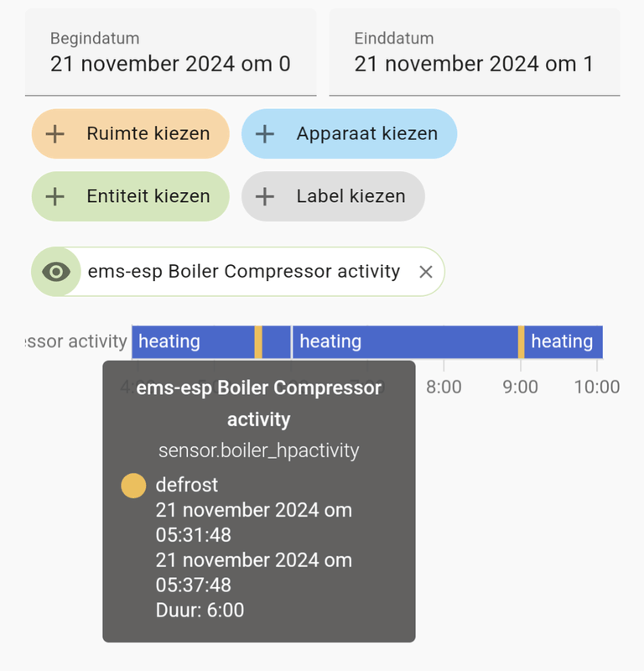
Task: Remove the ems-esp Boiler Compressor activity chip
Action: coord(425,272)
